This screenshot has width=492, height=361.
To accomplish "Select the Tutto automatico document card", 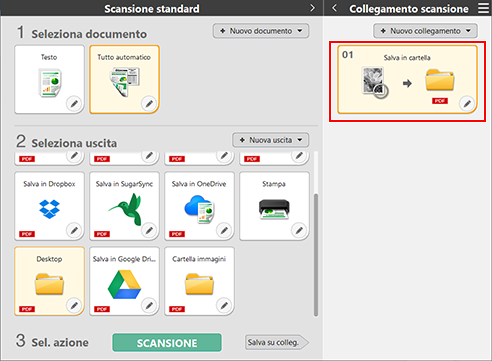I will [x=124, y=79].
